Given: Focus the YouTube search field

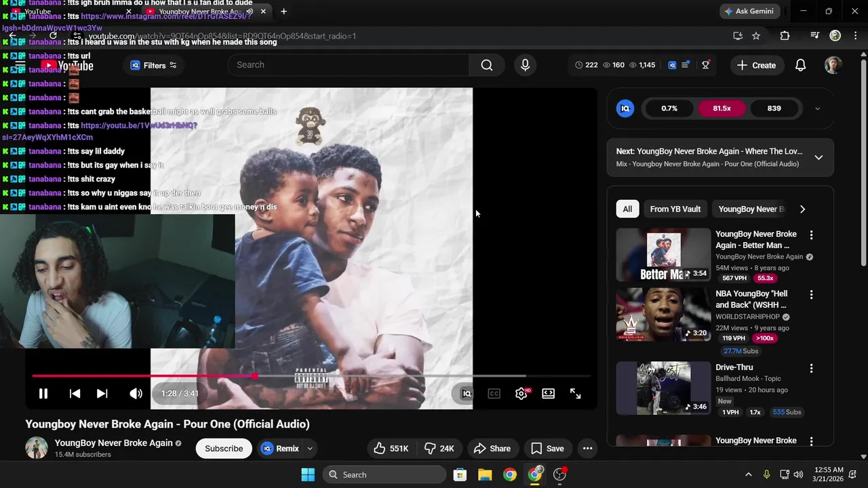Looking at the screenshot, I should coord(349,64).
